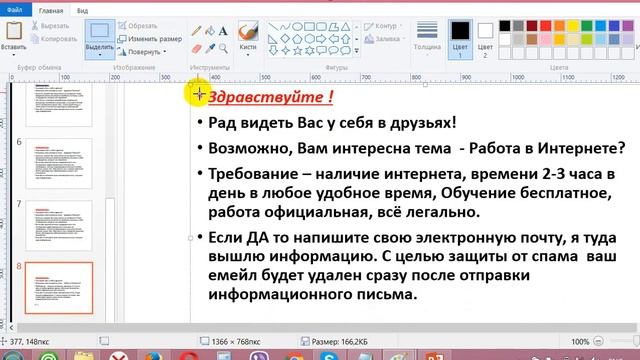The height and width of the screenshot is (360, 640).
Task: Choose the Rounded rectangle shape
Action: click(x=321, y=27)
